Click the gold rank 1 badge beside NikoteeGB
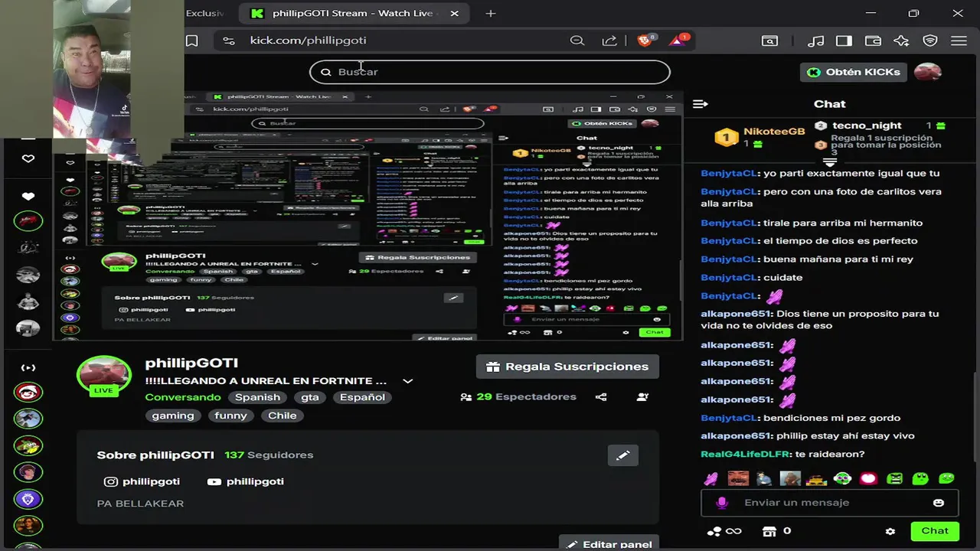980x551 pixels. pyautogui.click(x=726, y=138)
